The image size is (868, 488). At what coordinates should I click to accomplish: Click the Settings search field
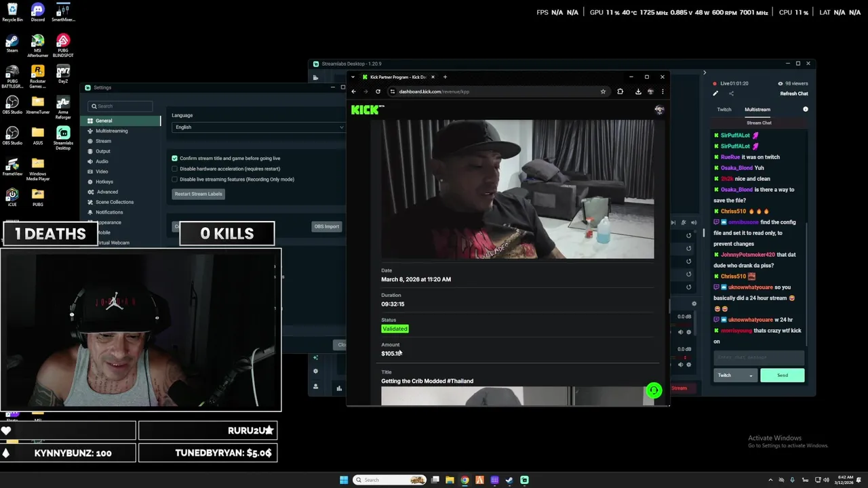(120, 106)
